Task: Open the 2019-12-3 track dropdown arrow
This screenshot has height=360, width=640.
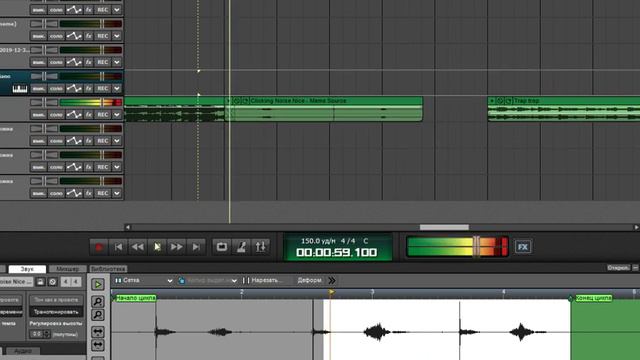Action: [117, 62]
